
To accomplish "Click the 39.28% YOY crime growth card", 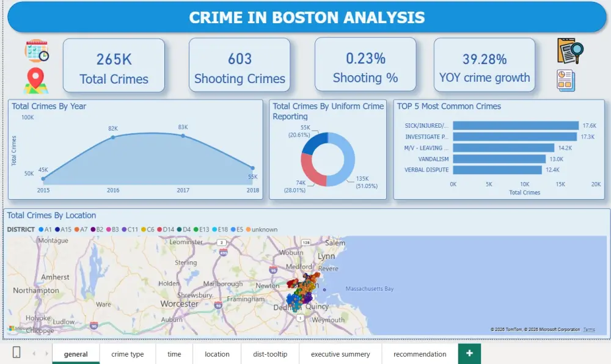I will click(485, 65).
